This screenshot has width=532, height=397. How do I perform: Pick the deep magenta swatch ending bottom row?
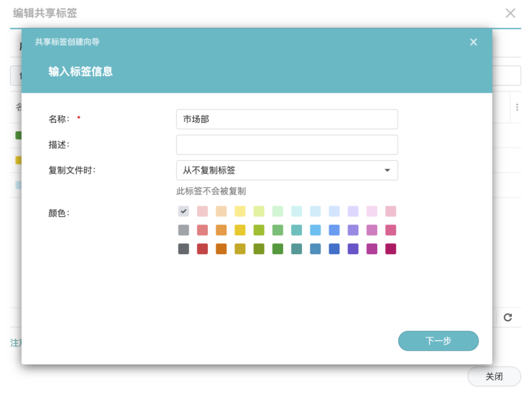point(391,249)
